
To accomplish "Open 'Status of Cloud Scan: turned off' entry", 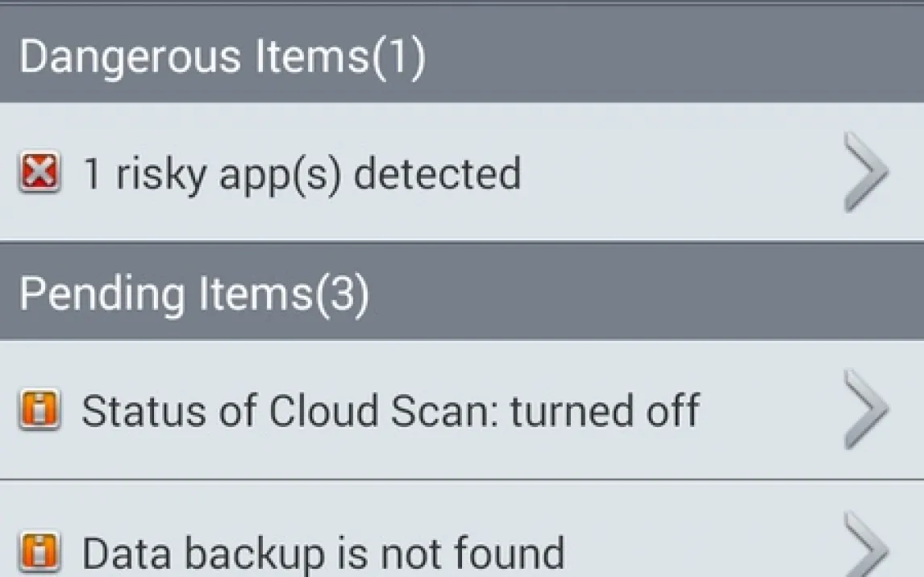I will click(390, 410).
